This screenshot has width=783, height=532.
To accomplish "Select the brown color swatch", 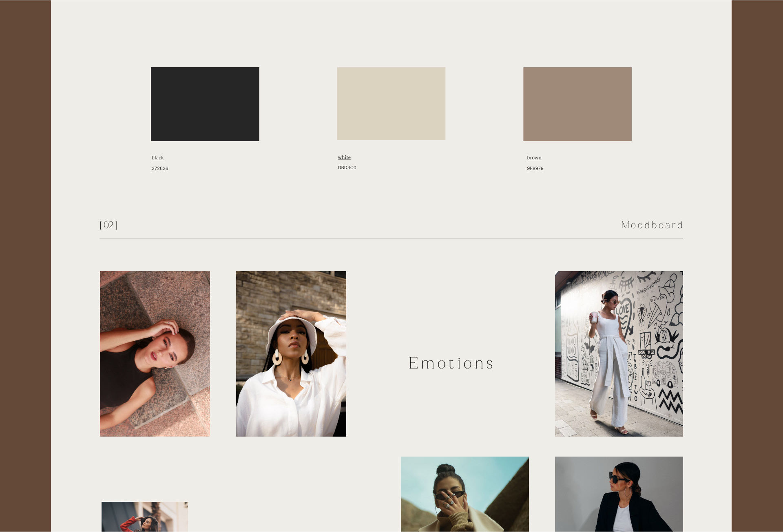I will coord(577,104).
